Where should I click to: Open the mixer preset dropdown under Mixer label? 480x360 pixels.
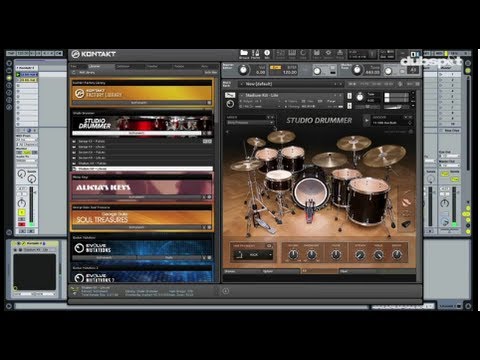coord(249,123)
